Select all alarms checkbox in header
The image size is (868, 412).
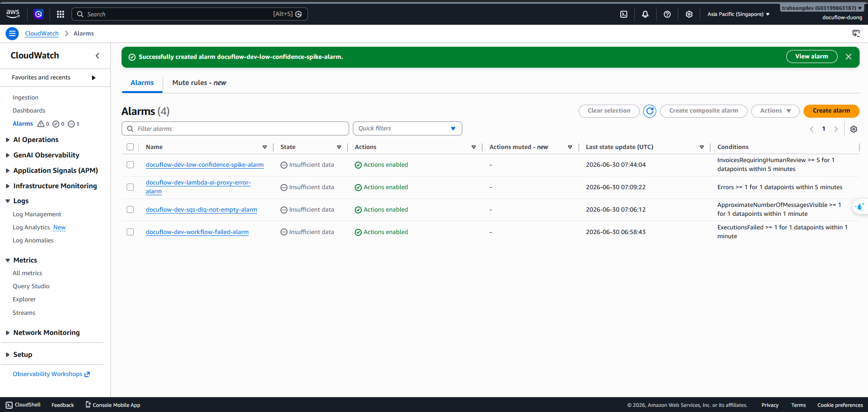tap(130, 147)
